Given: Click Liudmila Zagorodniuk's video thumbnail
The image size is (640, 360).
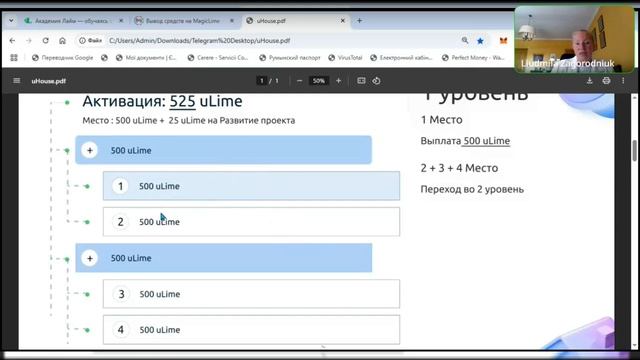Looking at the screenshot, I should pos(574,40).
